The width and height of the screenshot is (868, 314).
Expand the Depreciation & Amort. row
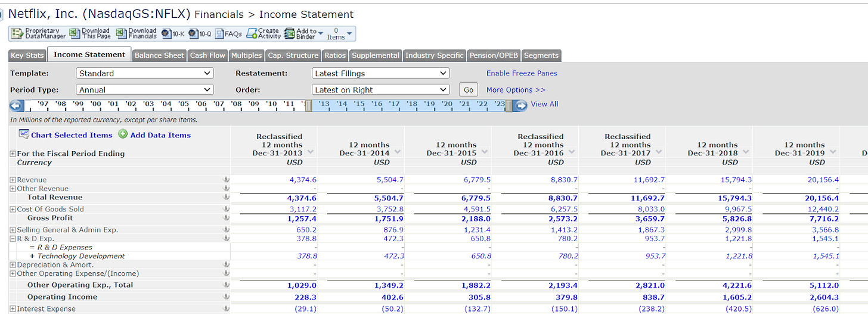click(13, 264)
